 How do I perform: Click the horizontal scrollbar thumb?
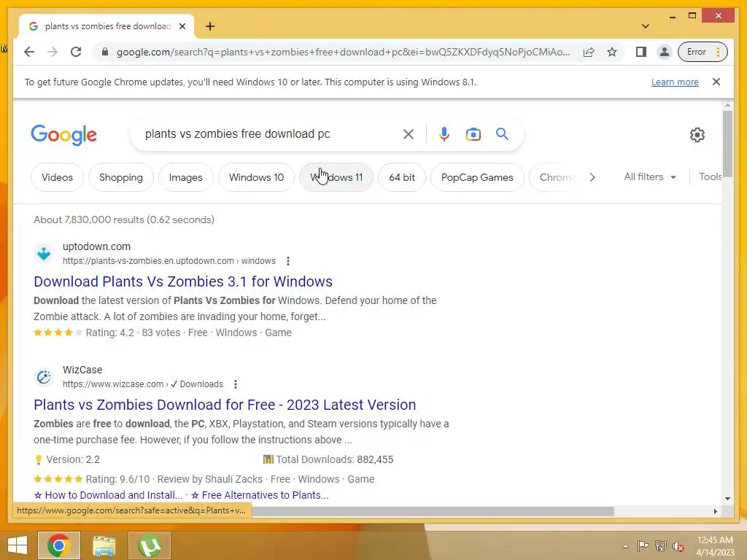(x=433, y=511)
